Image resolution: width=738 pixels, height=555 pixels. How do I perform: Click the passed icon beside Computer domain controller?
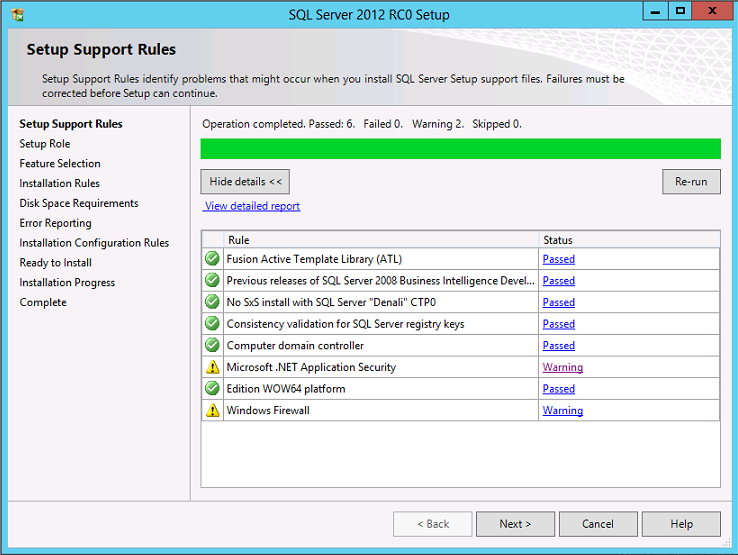(x=212, y=345)
